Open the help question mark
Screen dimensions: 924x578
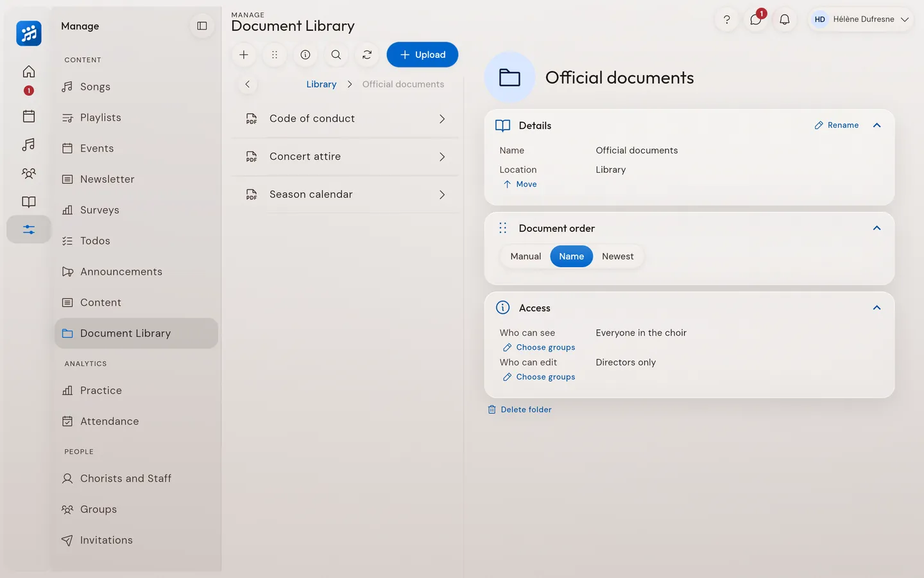tap(727, 19)
